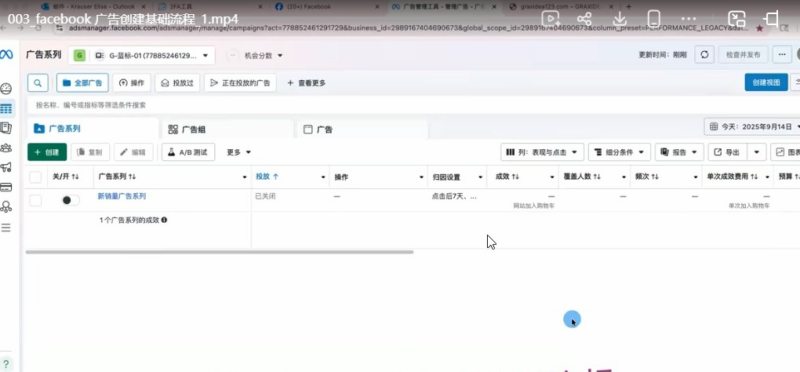800x372 pixels.
Task: Open ads reporting pages icon in sidebar
Action: [6, 128]
